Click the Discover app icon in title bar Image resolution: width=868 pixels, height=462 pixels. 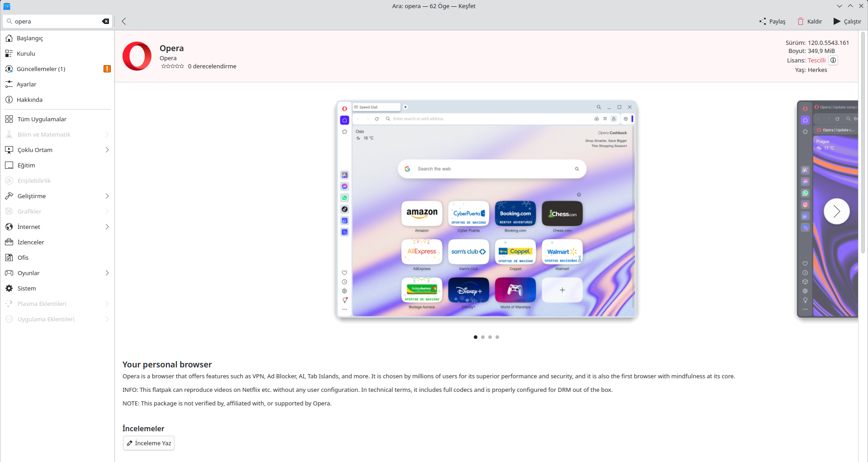tap(6, 6)
